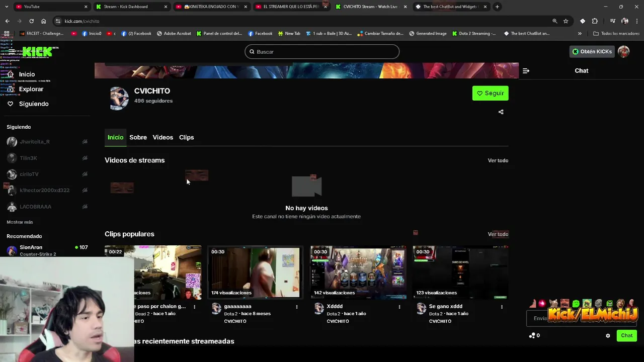The image size is (644, 362).
Task: Open the Adobe Acrobat bookmark
Action: tap(174, 34)
